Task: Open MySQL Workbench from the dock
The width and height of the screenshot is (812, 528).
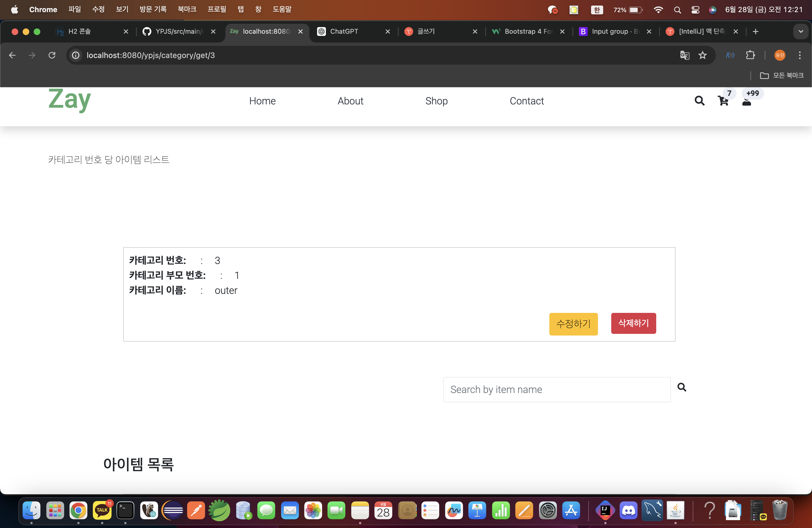Action: 652,510
